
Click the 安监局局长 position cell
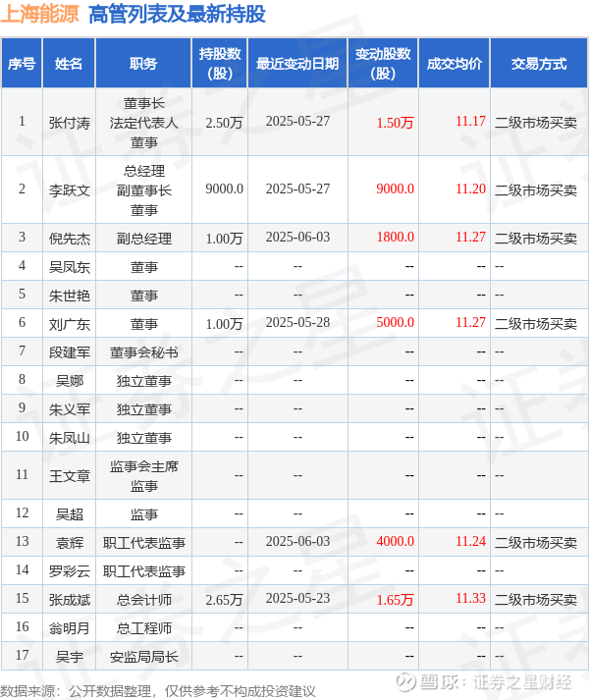143,657
